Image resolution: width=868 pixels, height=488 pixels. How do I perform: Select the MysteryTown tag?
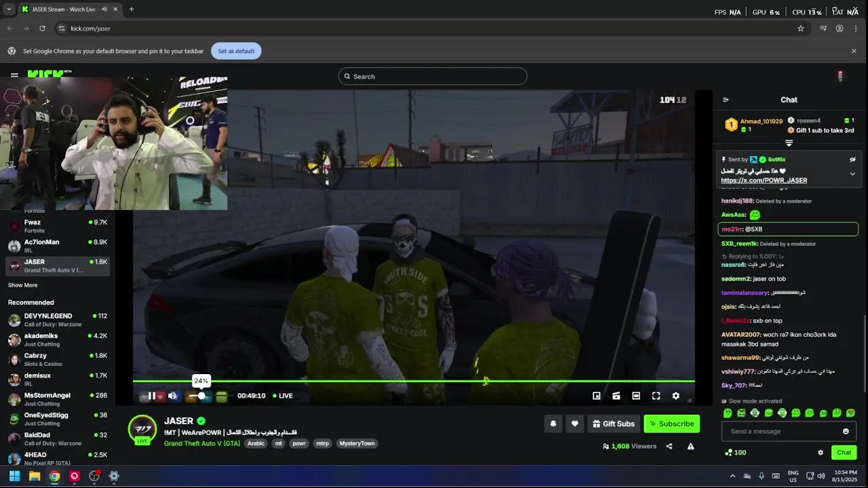pyautogui.click(x=357, y=443)
